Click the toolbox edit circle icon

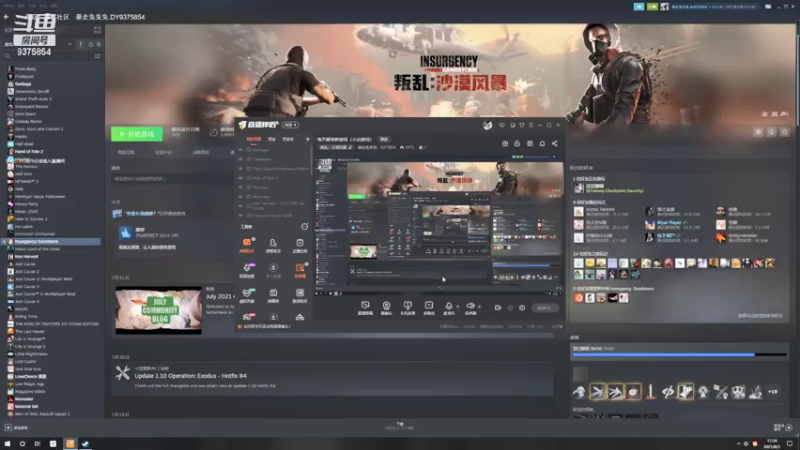(305, 227)
